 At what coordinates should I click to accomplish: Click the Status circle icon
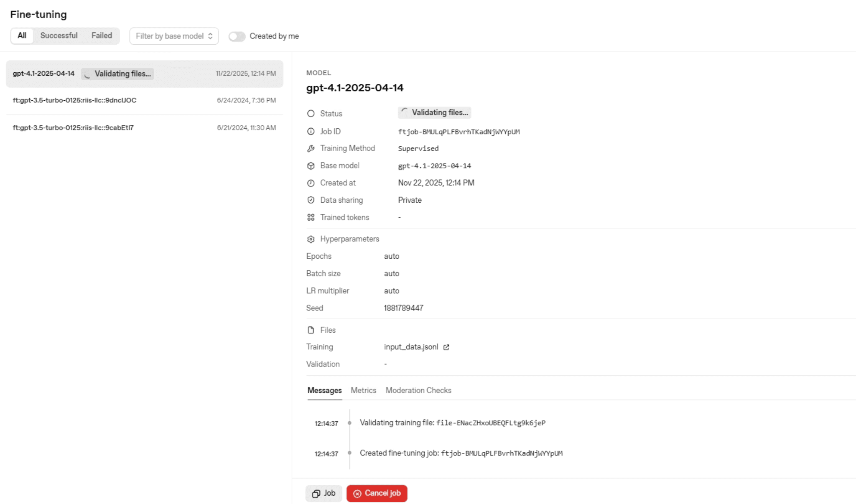311,114
